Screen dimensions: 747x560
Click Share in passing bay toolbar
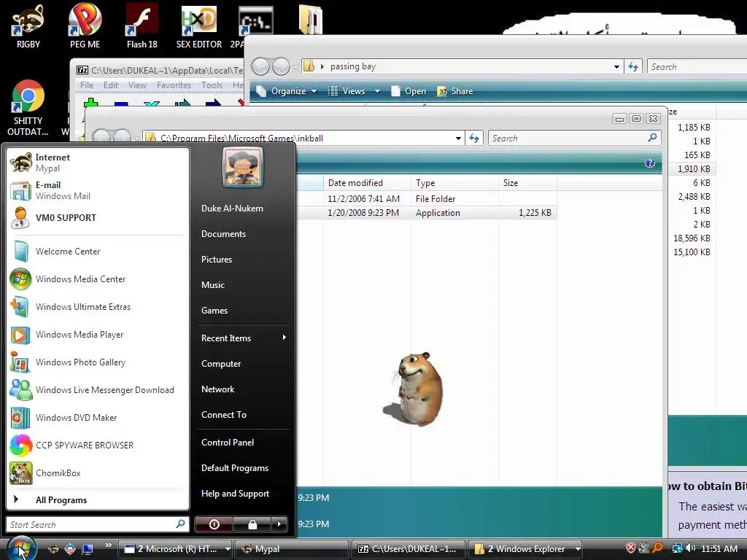455,91
